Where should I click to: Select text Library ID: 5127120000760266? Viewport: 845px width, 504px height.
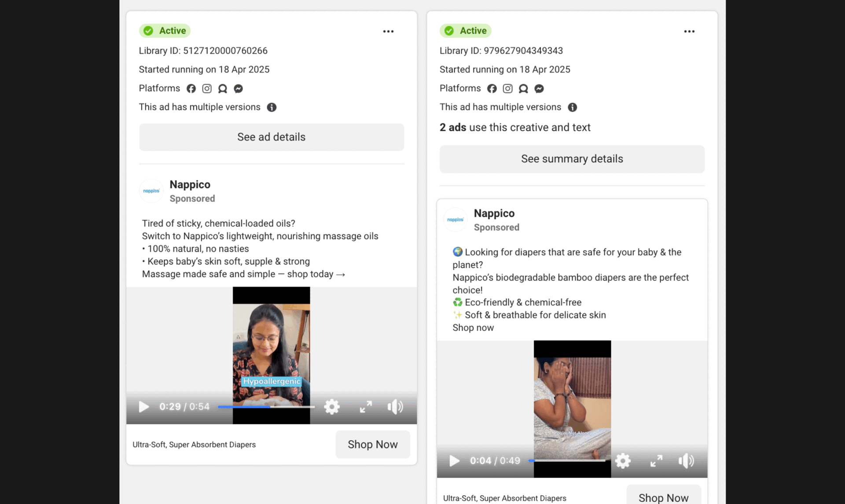(x=203, y=51)
